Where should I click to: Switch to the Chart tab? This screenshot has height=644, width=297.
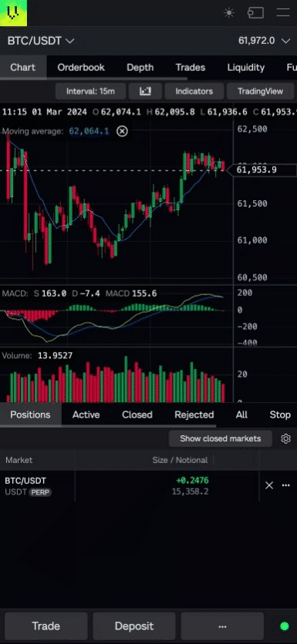(23, 67)
